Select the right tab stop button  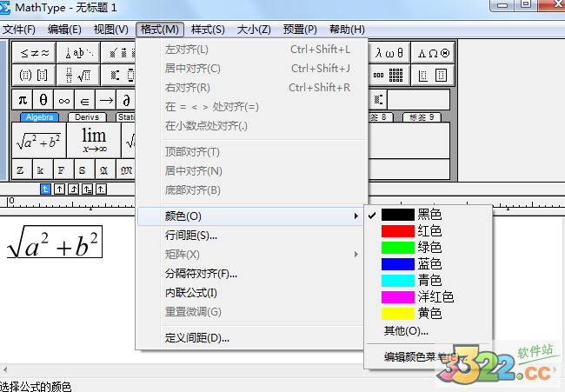pyautogui.click(x=74, y=189)
